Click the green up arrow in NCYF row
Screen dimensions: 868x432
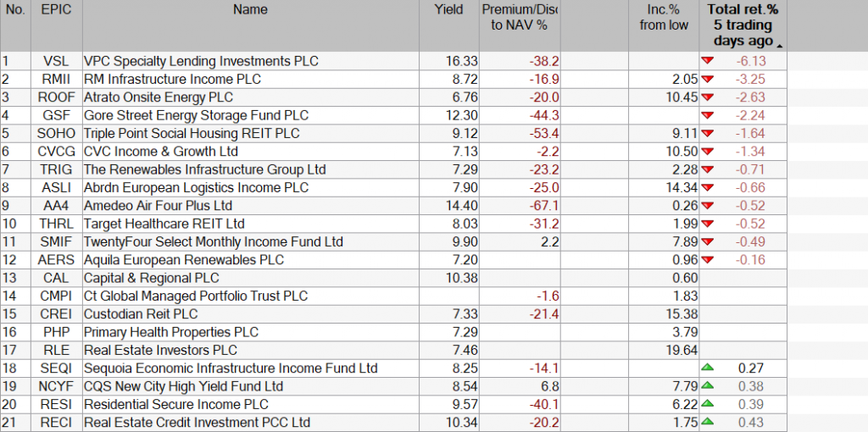[x=708, y=386]
